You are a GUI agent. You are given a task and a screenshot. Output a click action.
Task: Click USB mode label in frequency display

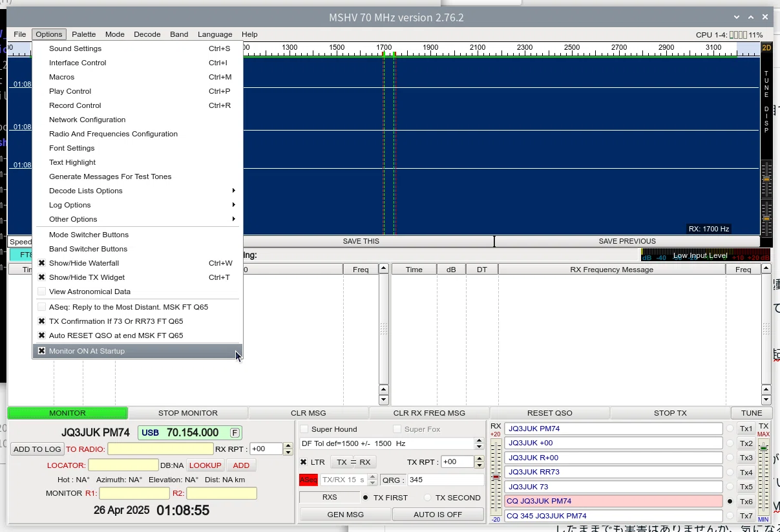tap(150, 432)
